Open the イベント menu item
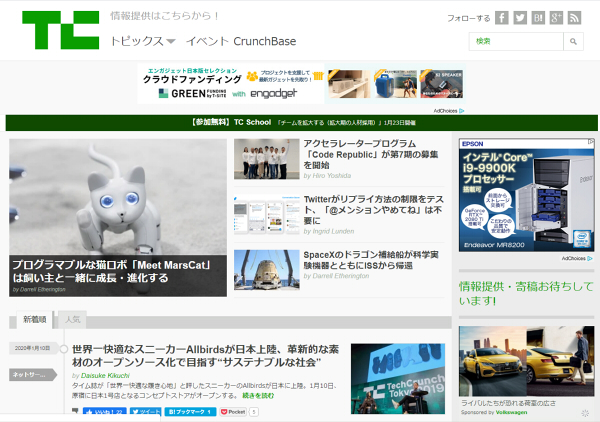Screen dimensions: 600x422 (x=207, y=41)
